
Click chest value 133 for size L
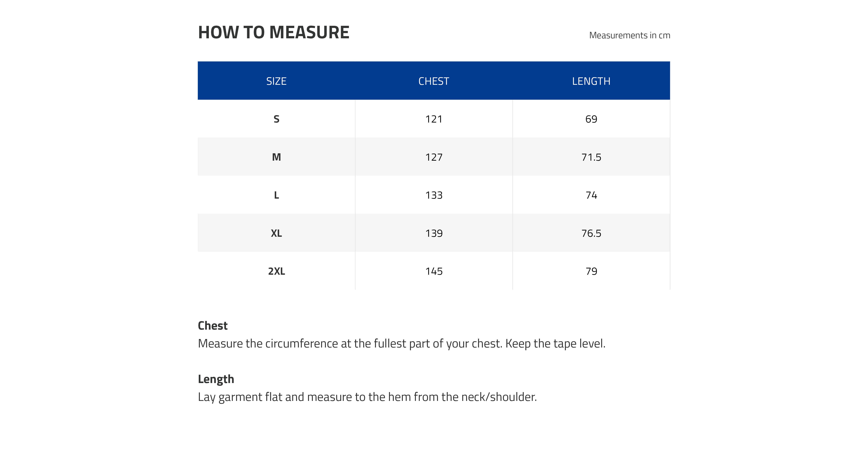click(433, 195)
